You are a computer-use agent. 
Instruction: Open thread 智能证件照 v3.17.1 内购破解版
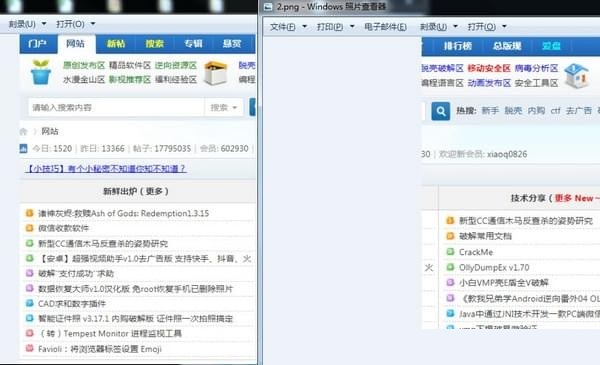point(135,318)
